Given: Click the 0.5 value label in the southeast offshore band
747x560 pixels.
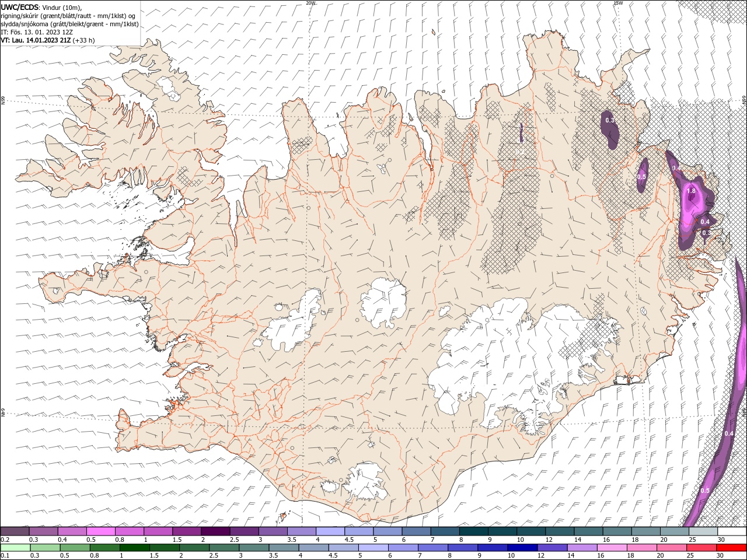Looking at the screenshot, I should pos(705,491).
